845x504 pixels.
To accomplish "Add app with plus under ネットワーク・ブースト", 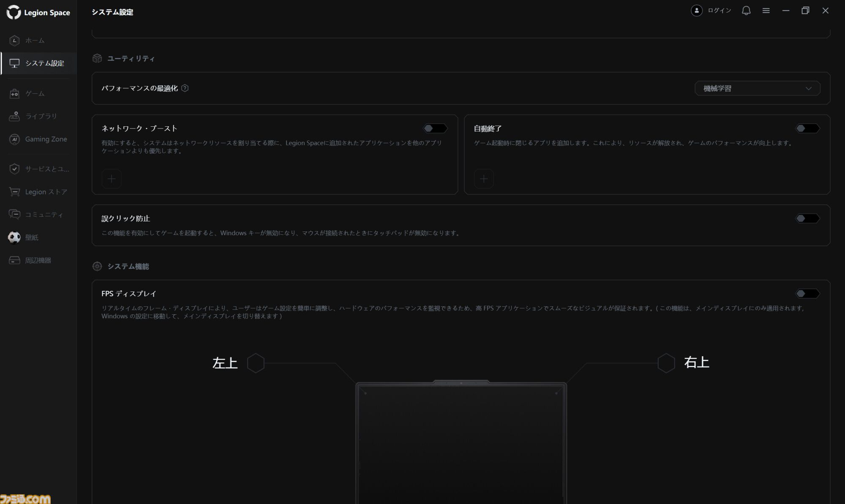I will pos(112,179).
